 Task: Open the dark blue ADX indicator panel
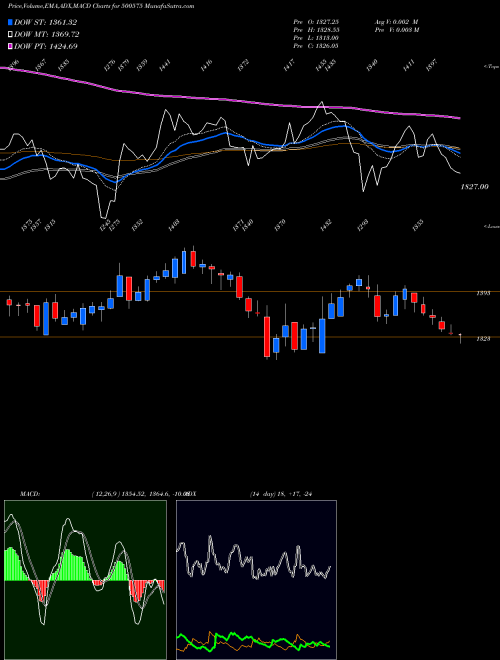(x=256, y=580)
